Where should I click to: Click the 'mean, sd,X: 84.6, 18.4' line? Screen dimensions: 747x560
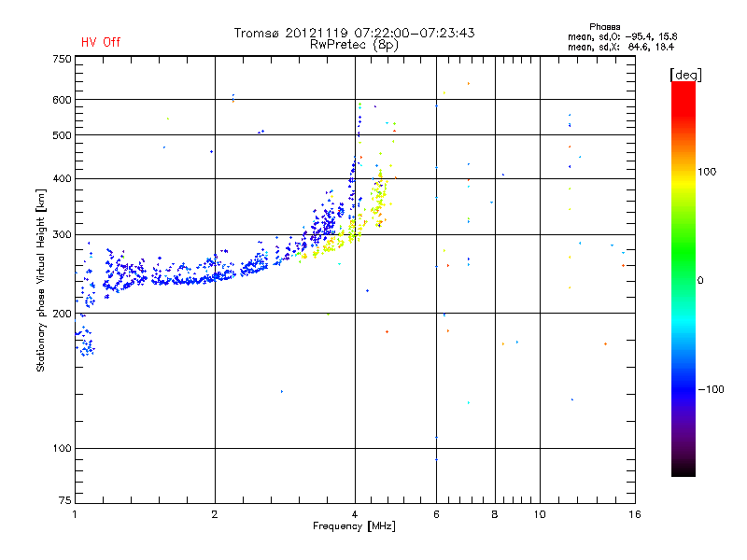tap(621, 47)
